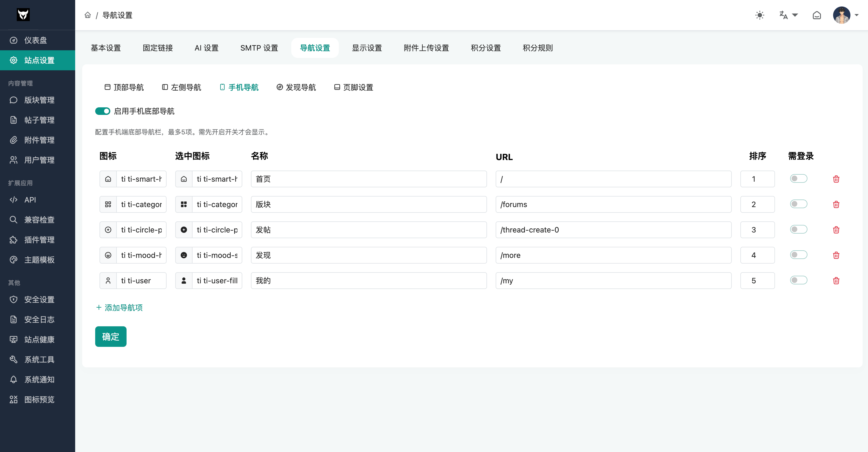The height and width of the screenshot is (452, 868).
Task: Click the /forums URL field
Action: click(x=613, y=204)
